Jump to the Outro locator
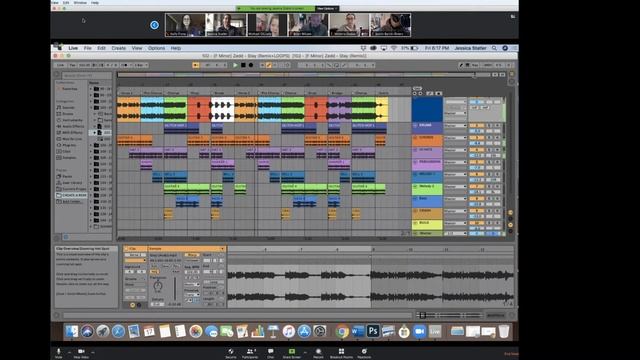The width and height of the screenshot is (640, 360). click(x=384, y=93)
